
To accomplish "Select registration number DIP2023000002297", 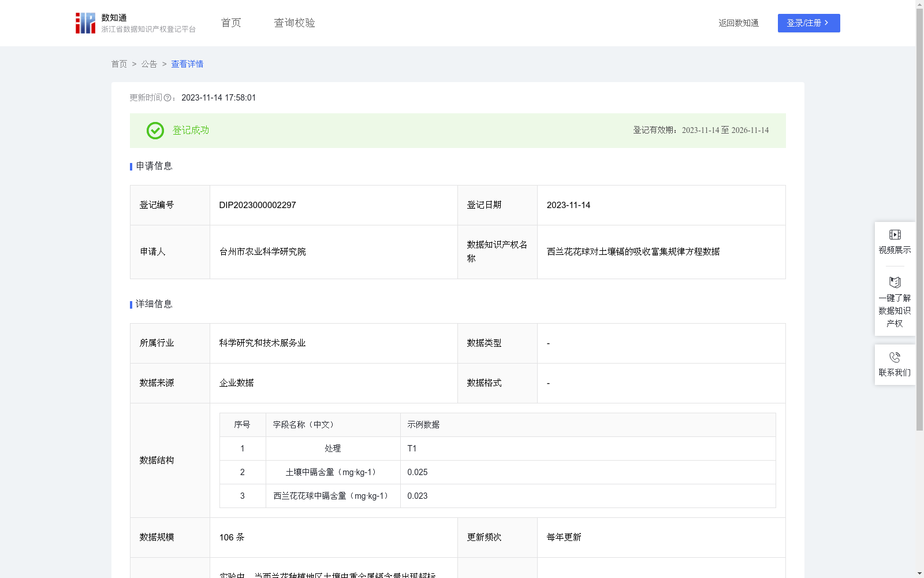I will [x=258, y=205].
